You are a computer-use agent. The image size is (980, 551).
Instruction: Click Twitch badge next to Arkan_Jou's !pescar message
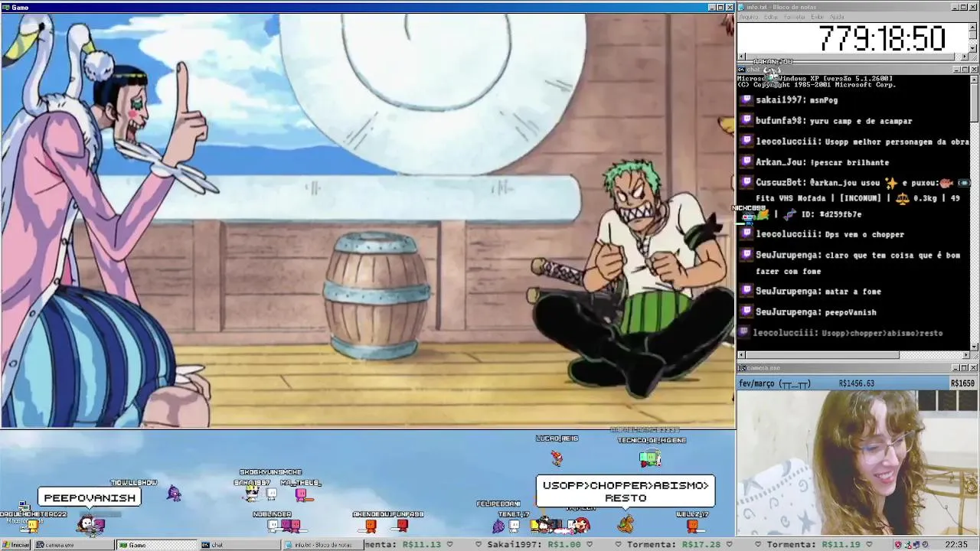[746, 162]
